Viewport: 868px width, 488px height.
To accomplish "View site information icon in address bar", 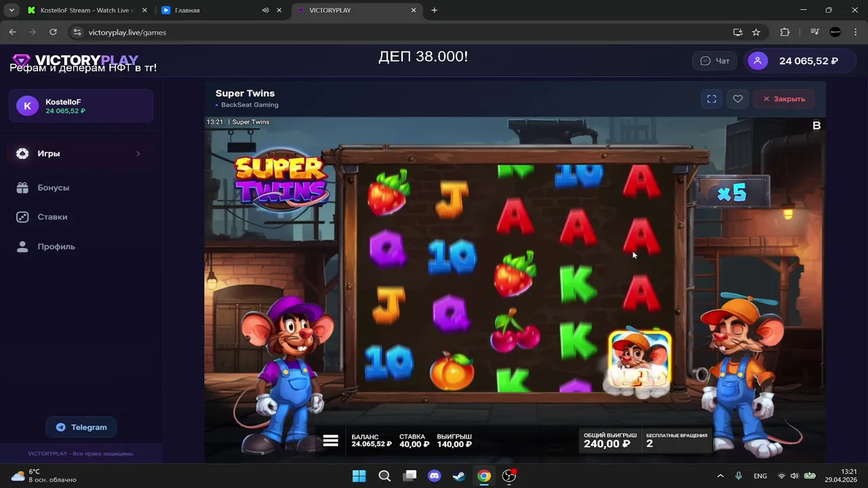I will coord(77,32).
